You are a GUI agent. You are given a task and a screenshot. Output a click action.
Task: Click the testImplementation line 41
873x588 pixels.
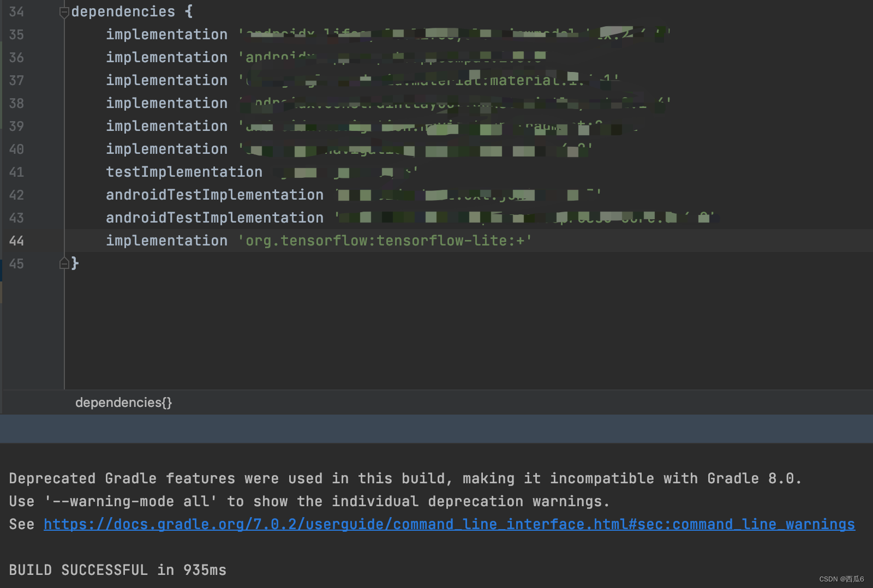(x=184, y=172)
